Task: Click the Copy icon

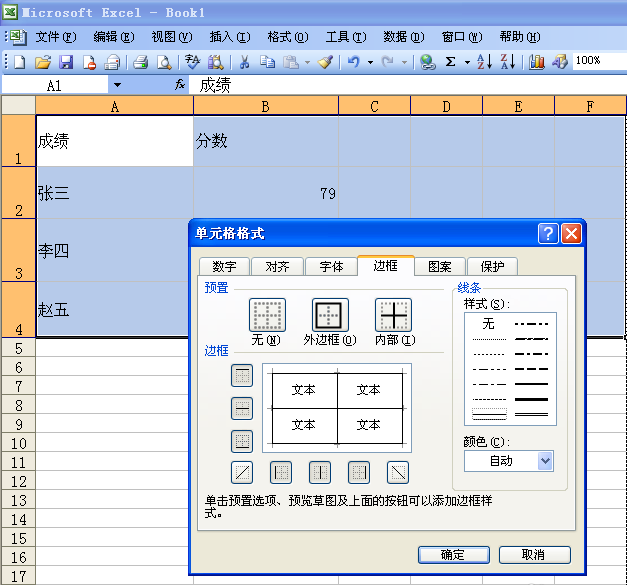Action: (x=267, y=62)
